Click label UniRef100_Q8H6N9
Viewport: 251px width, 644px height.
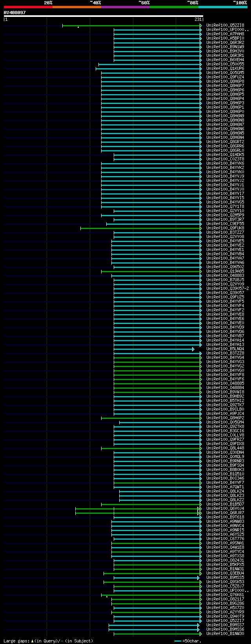[x=225, y=116]
